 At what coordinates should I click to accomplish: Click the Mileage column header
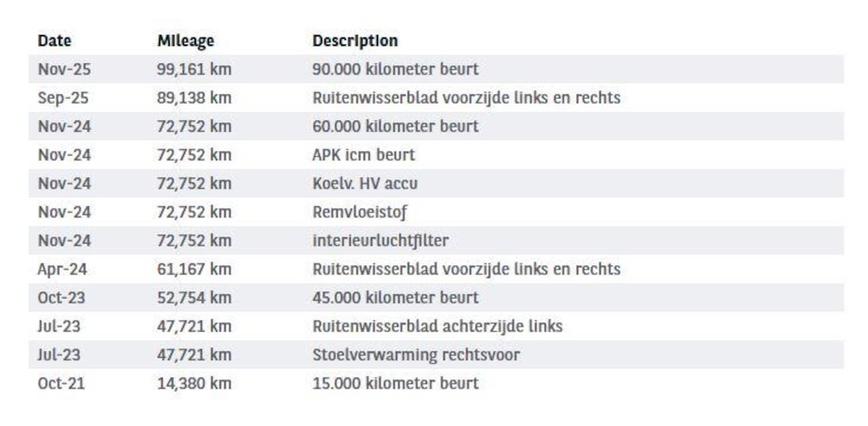point(186,41)
